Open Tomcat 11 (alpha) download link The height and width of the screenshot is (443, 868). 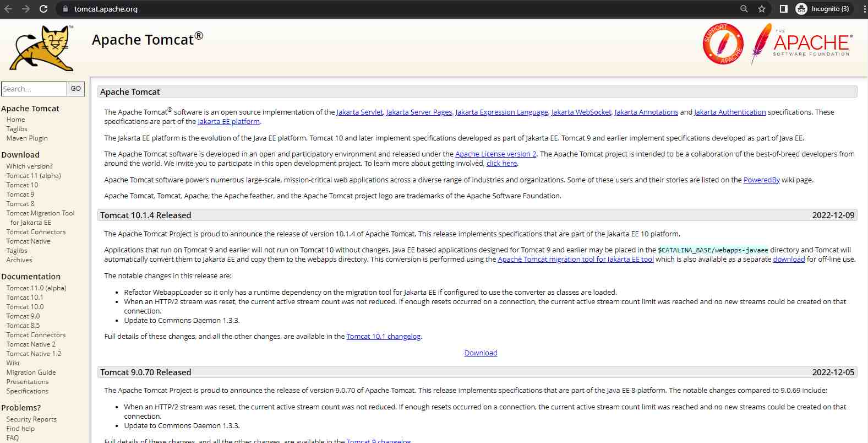(34, 176)
